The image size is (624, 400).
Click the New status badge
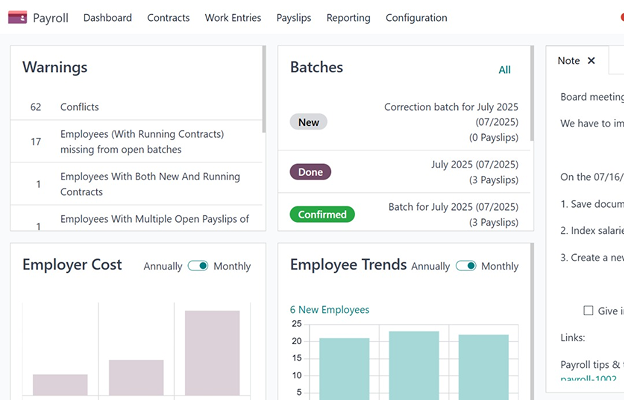308,122
